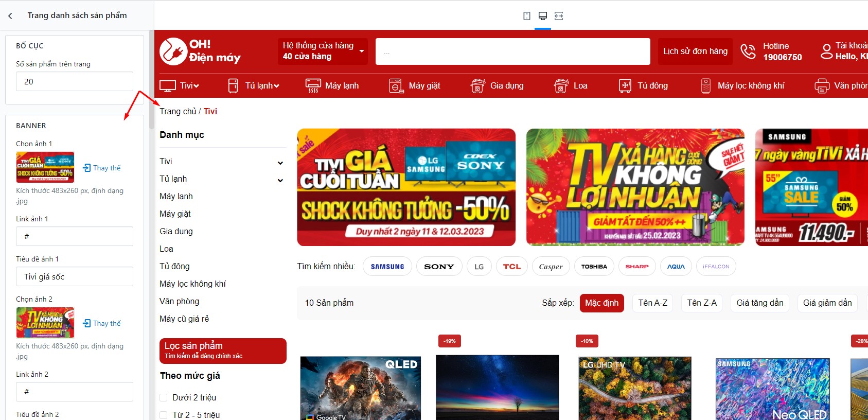Switch preview to desktop view
Image resolution: width=868 pixels, height=420 pixels.
point(543,16)
